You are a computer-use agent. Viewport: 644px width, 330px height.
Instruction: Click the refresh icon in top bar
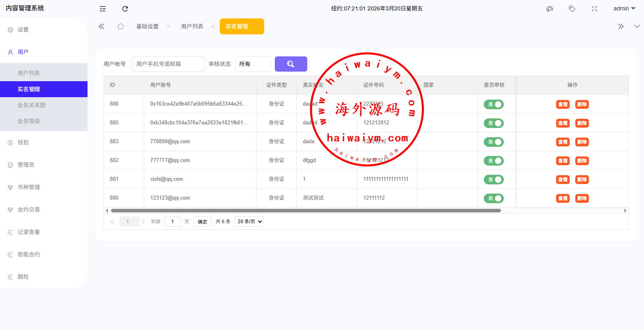tap(125, 9)
